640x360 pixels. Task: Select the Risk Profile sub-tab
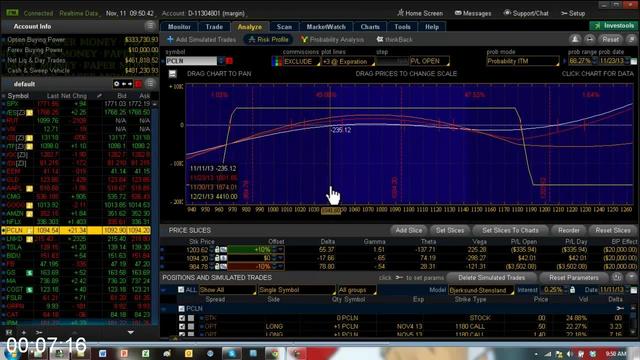[x=268, y=40]
